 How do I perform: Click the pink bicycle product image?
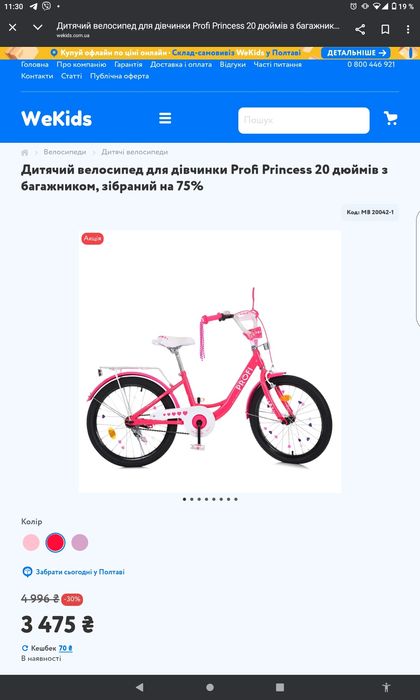(x=210, y=362)
